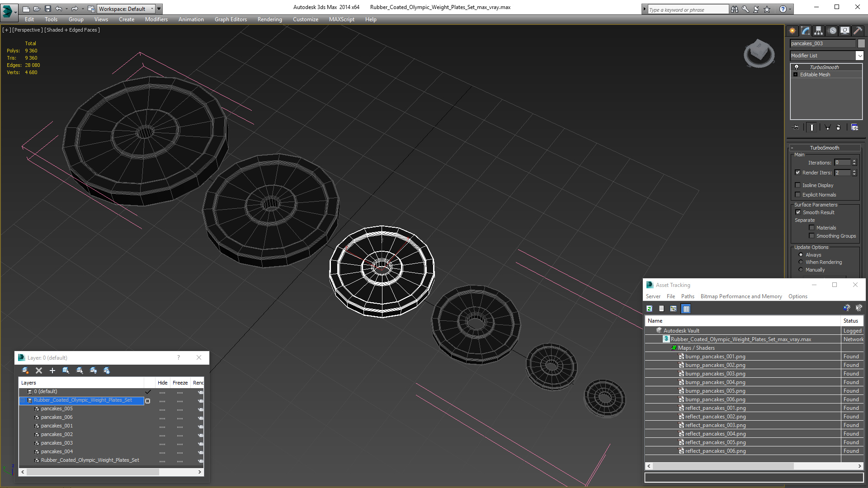Screen dimensions: 868x488
Task: Open the Utilities hammer panel tab
Action: 858,31
